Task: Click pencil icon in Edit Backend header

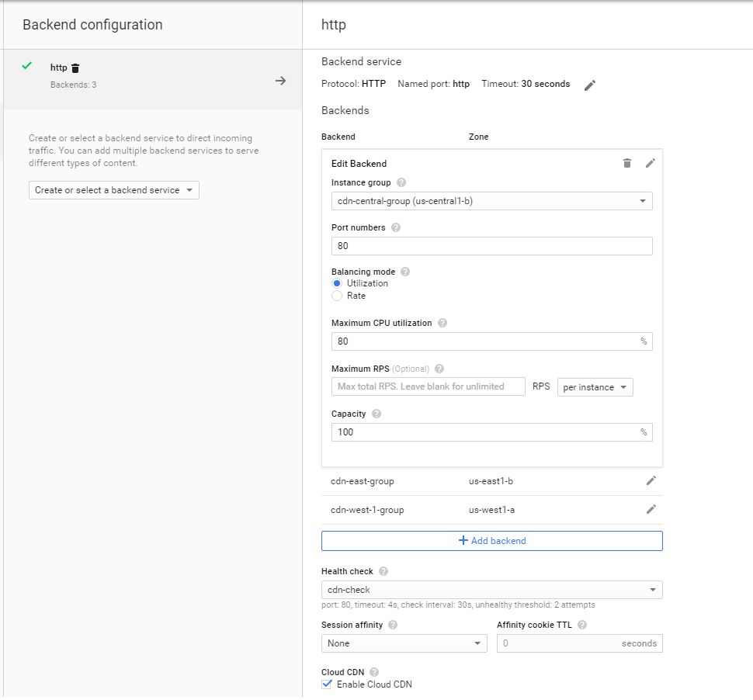Action: pos(651,163)
